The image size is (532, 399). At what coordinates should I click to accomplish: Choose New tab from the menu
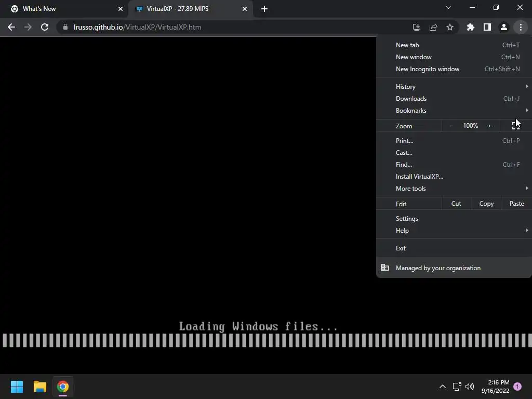454,45
